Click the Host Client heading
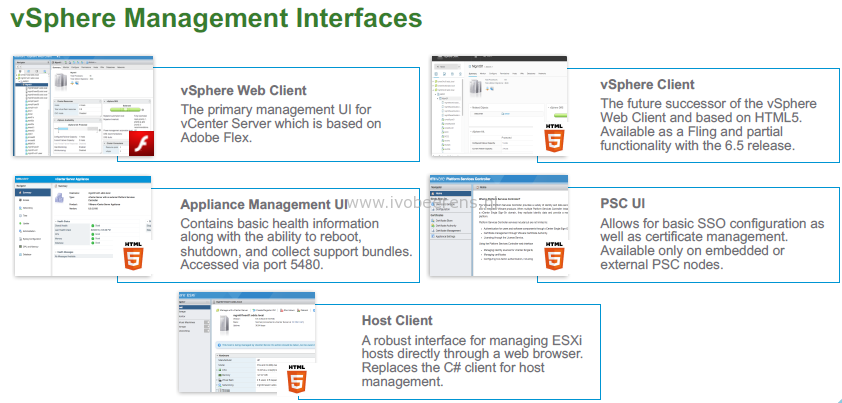Viewport: 842px width, 403px height. coord(397,320)
